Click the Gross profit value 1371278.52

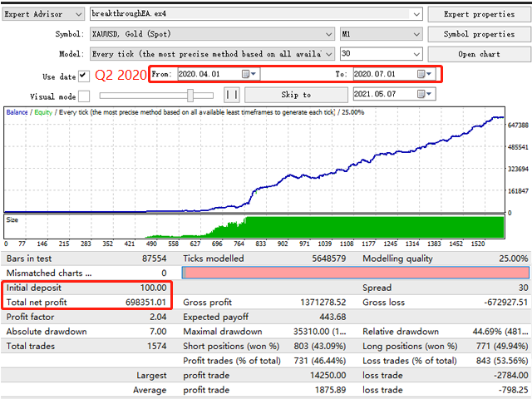tap(323, 303)
